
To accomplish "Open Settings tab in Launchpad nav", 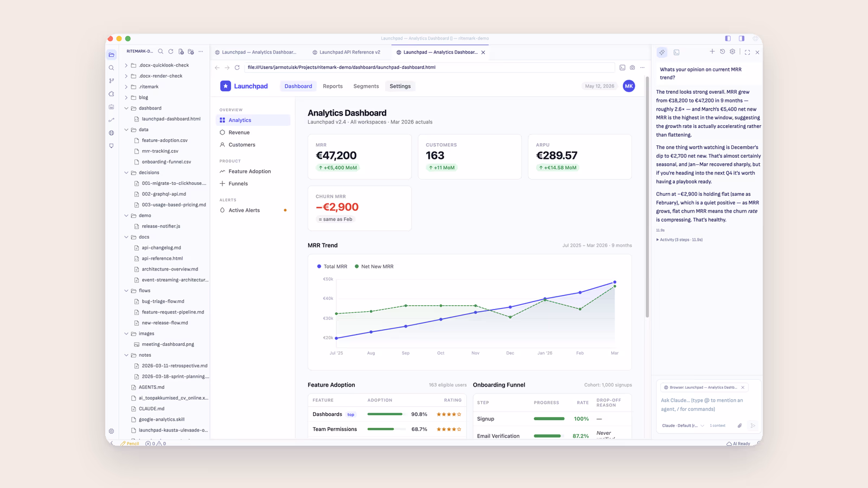I will click(400, 86).
